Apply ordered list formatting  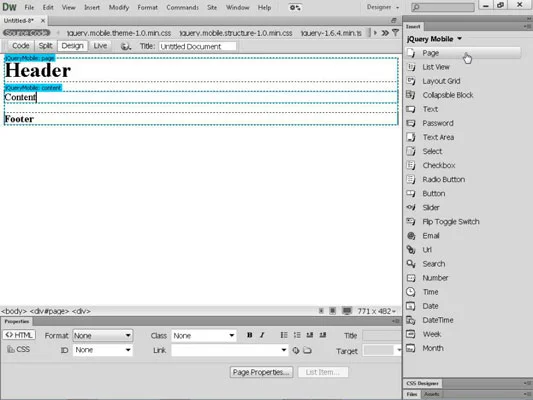point(297,335)
